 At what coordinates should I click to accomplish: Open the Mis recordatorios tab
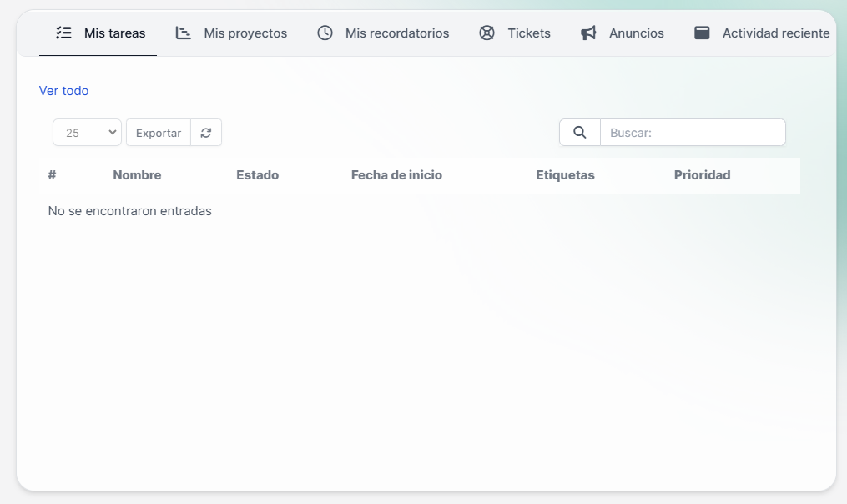tap(396, 33)
